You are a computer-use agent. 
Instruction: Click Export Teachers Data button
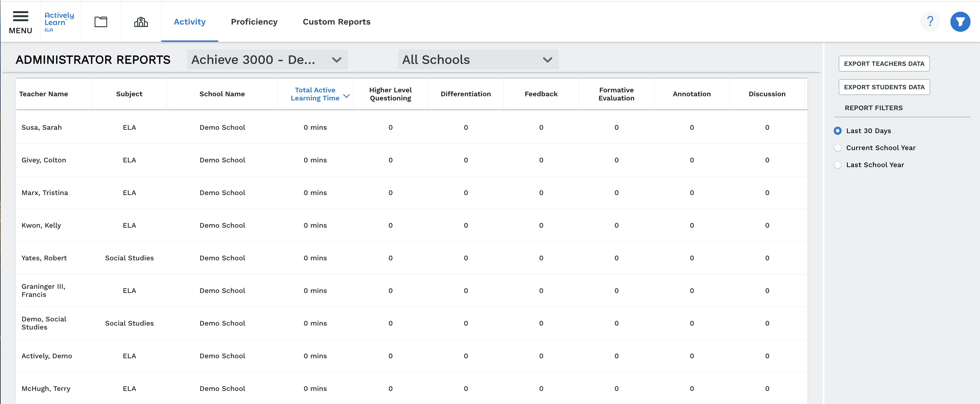coord(884,64)
